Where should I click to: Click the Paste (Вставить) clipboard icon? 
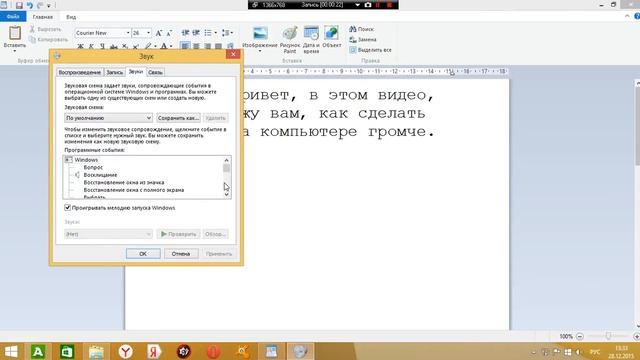tap(15, 33)
